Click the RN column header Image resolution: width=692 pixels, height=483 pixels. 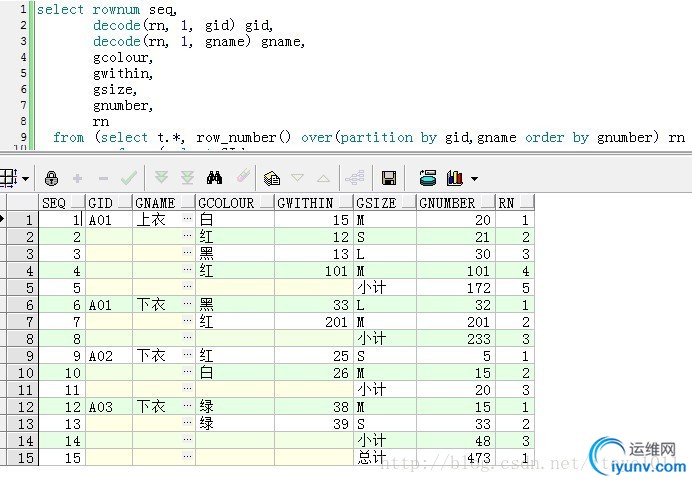(x=515, y=203)
